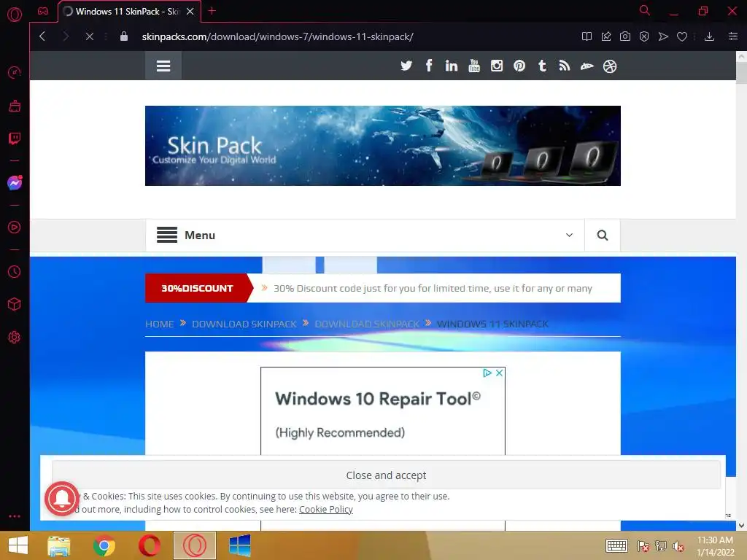Open Messenger in the sidebar
Screen dimensions: 747x560
click(15, 183)
